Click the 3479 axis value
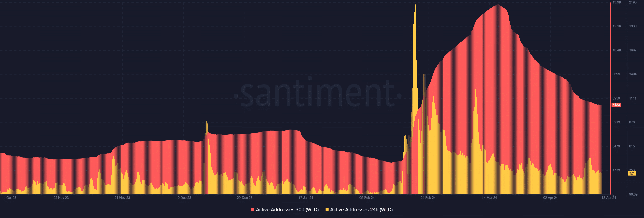This screenshot has height=218, width=644. [x=616, y=146]
